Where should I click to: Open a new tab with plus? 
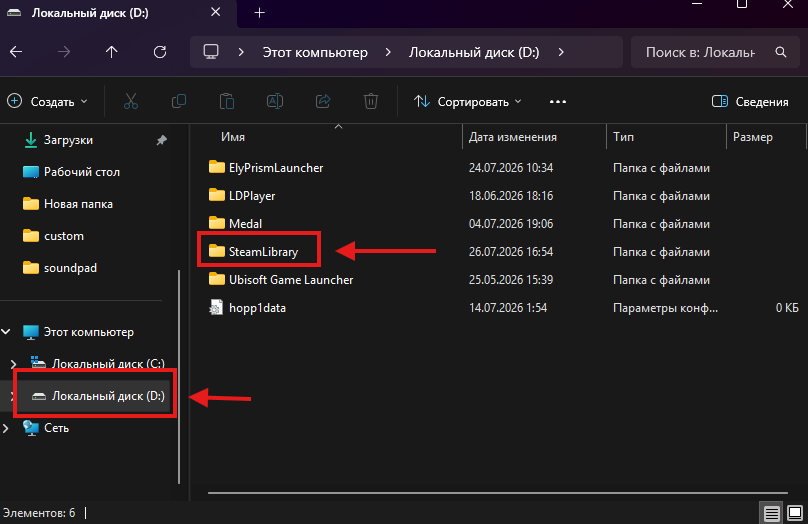tap(260, 13)
